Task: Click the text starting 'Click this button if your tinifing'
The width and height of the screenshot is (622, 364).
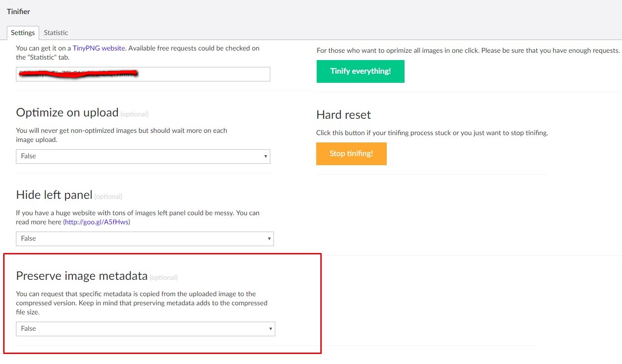Action: (432, 133)
